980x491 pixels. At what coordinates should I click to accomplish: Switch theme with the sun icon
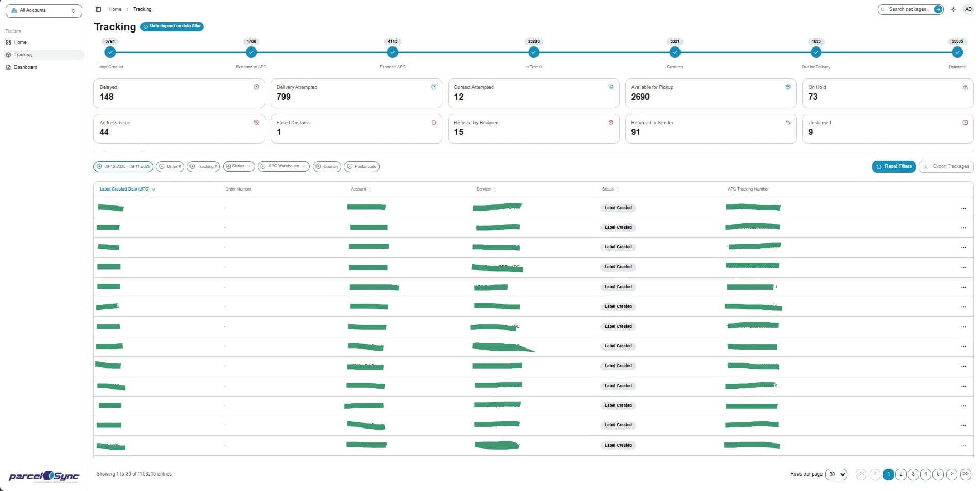pos(953,9)
